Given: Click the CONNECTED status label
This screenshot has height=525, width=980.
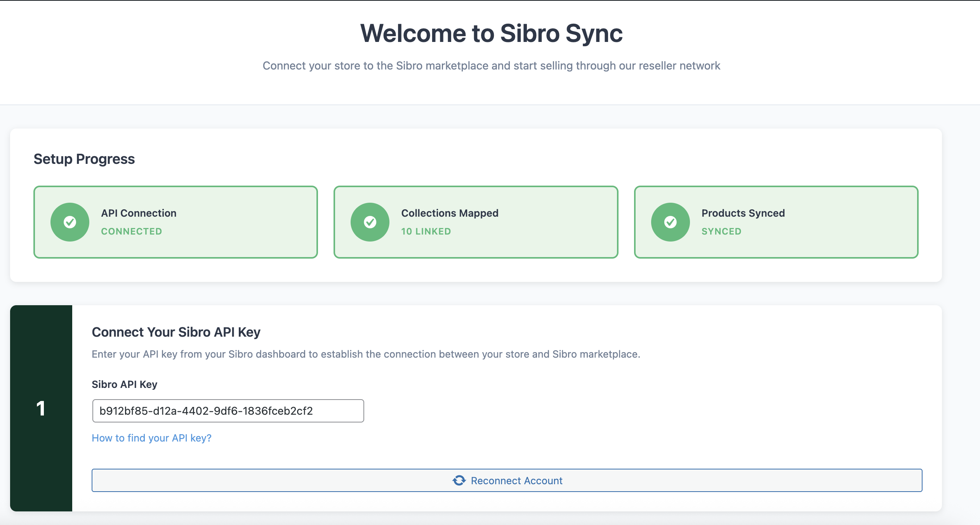Looking at the screenshot, I should coord(131,231).
